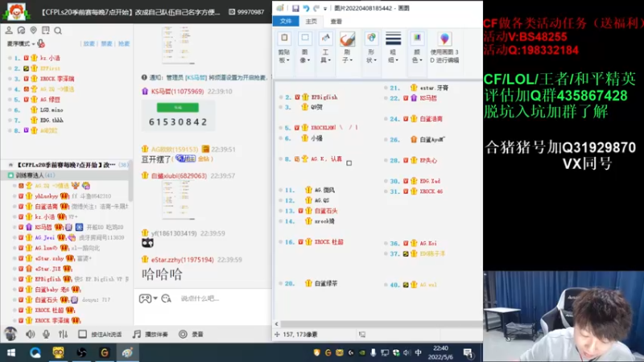The height and width of the screenshot is (362, 644).
Task: Click sender name KS马哲(11075969) in chat
Action: pos(177,91)
